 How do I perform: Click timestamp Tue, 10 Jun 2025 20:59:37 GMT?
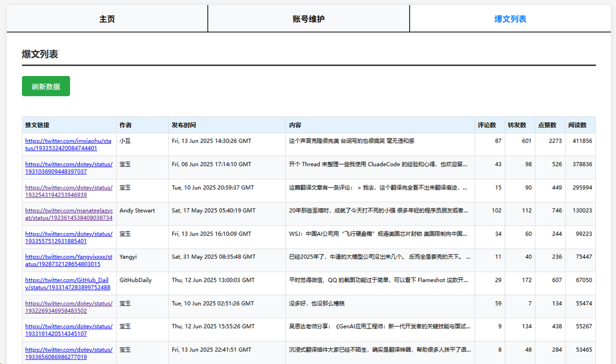(x=213, y=187)
